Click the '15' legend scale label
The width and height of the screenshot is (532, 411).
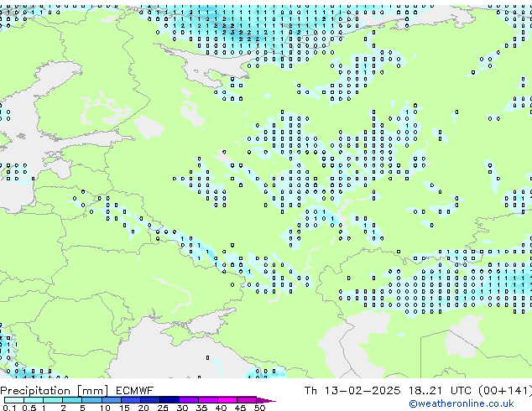point(124,408)
